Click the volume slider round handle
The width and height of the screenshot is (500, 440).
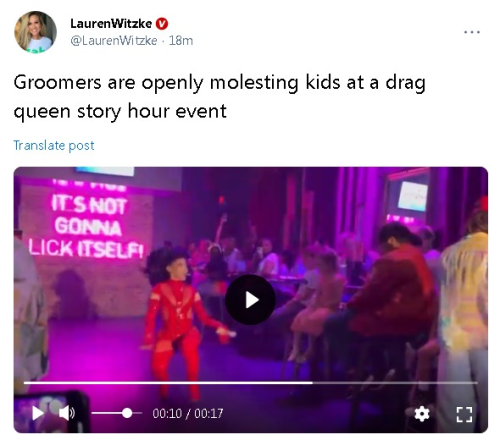coord(127,413)
